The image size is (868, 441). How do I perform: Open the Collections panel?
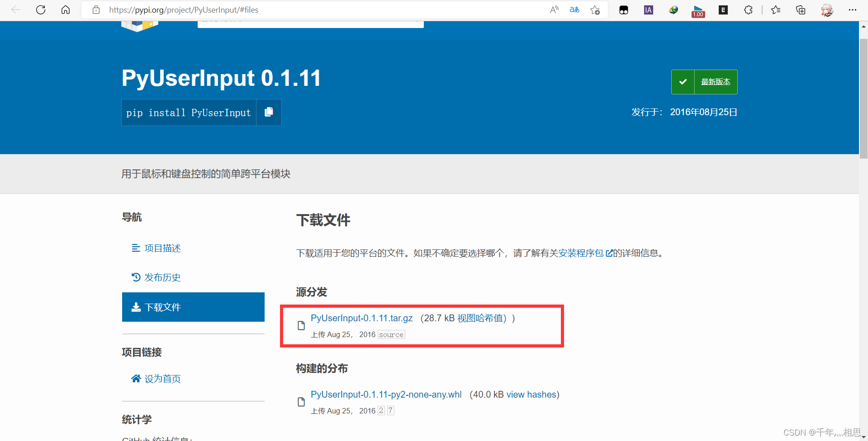pyautogui.click(x=800, y=9)
